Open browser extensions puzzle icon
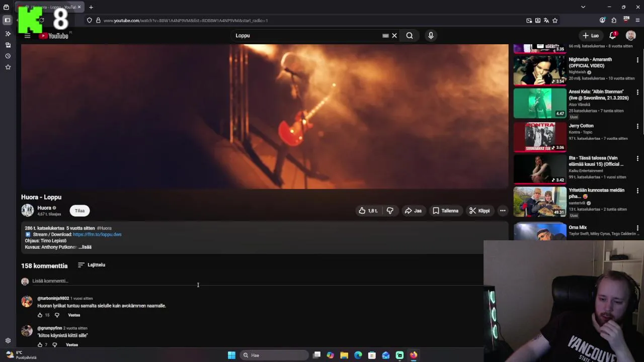The width and height of the screenshot is (644, 362). 614,20
